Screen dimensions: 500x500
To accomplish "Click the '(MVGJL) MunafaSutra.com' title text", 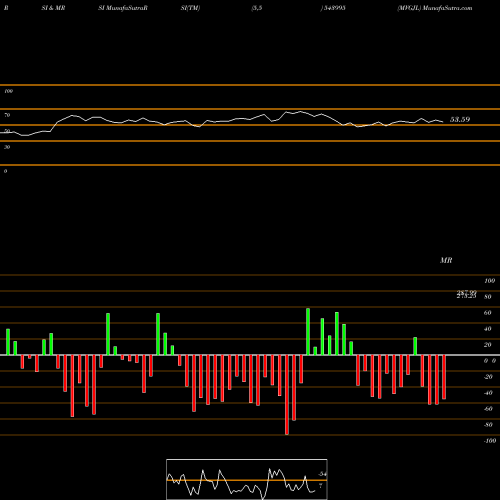I will coord(435,8).
